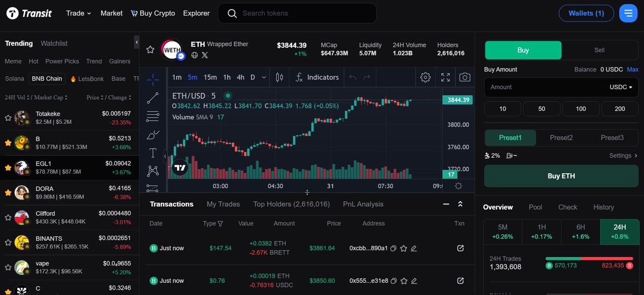Image resolution: width=644 pixels, height=295 pixels.
Task: Open the hamburger menu button
Action: pos(628,13)
